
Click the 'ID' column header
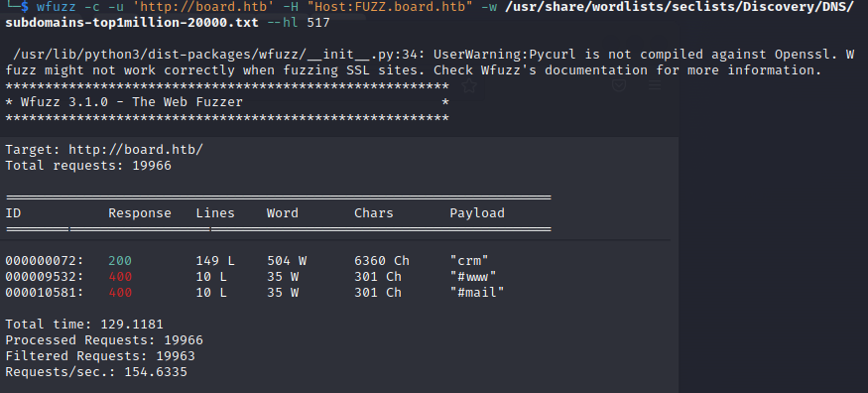pos(13,213)
